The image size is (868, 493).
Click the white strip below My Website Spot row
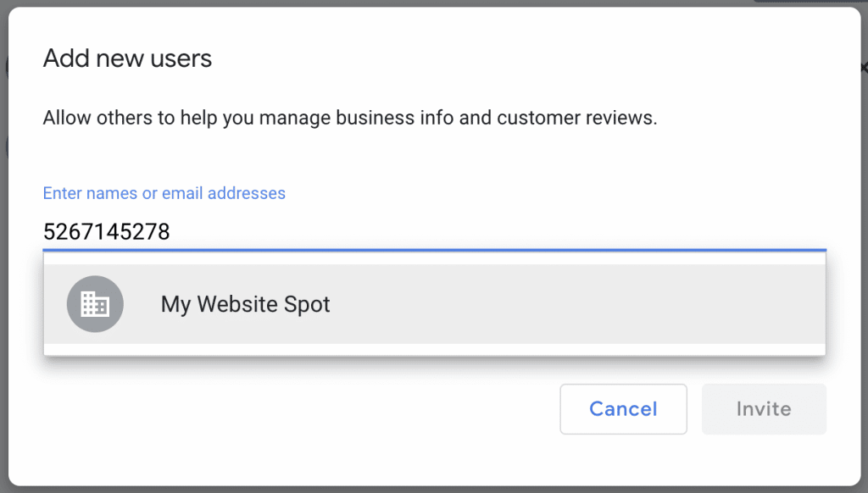(435, 349)
